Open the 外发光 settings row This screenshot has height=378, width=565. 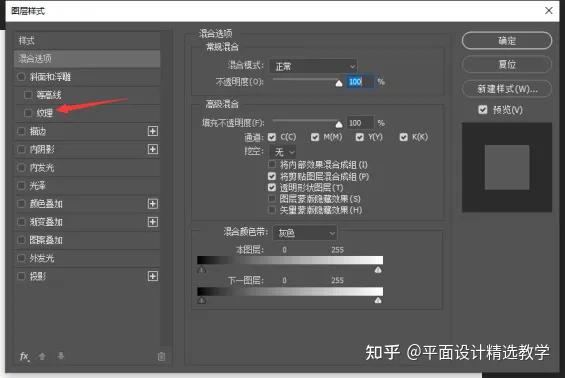click(87, 258)
